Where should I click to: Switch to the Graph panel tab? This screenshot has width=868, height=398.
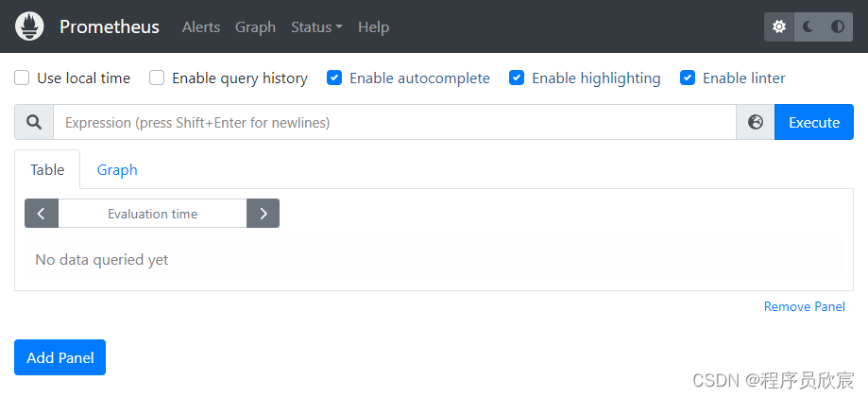(x=117, y=169)
